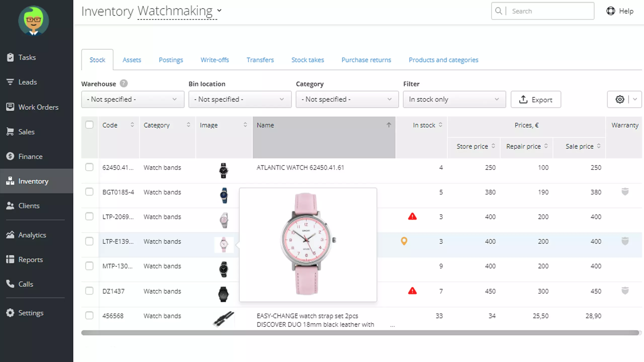Click the red warning icon for DZ1437

(x=412, y=291)
